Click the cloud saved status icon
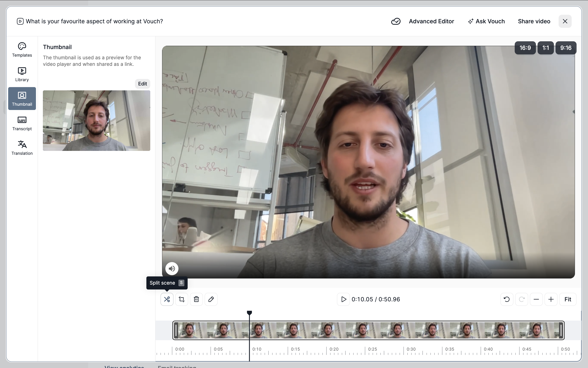Screen dimensions: 588x368 click(x=396, y=21)
